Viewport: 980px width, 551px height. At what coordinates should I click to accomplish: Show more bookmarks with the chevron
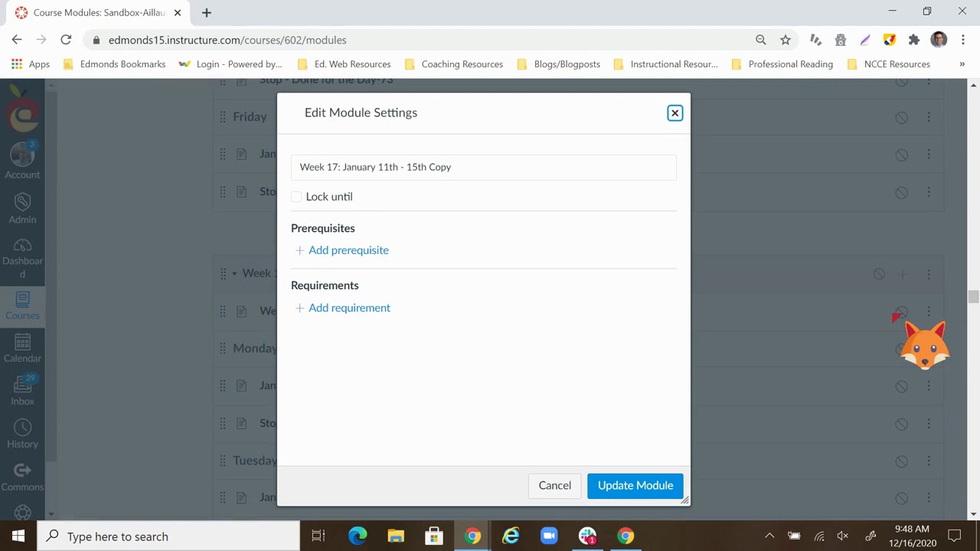pos(962,64)
